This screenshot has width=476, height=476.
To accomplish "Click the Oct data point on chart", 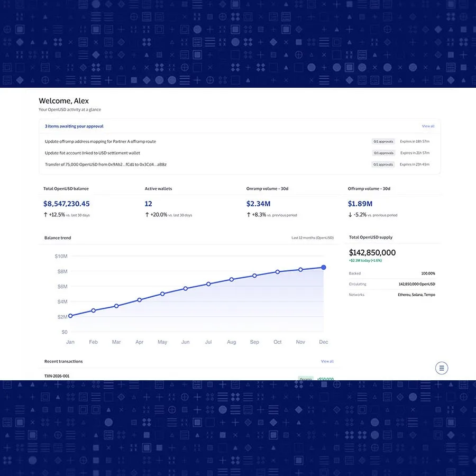I will (278, 272).
